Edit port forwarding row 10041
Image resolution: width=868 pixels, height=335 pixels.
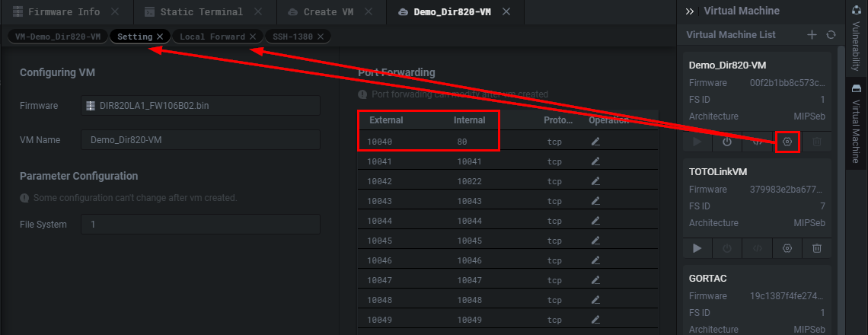click(x=595, y=161)
